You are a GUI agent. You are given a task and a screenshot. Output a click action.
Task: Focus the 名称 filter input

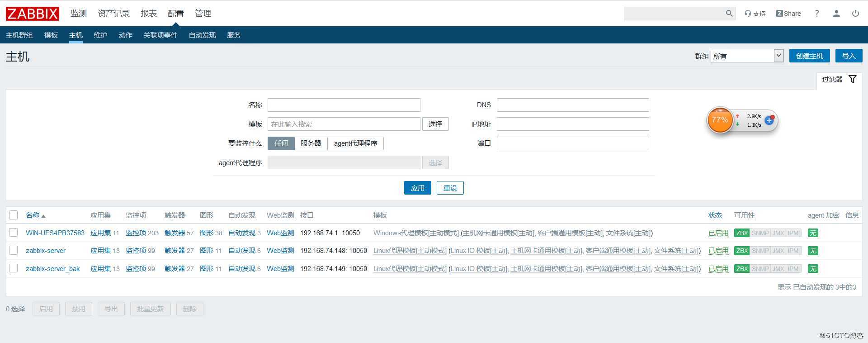pyautogui.click(x=344, y=105)
